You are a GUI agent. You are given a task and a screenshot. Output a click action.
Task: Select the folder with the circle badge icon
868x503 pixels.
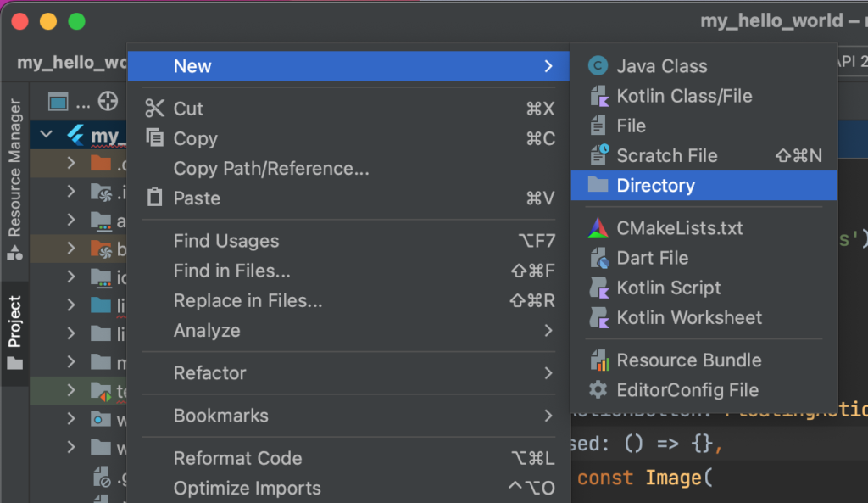click(x=100, y=419)
